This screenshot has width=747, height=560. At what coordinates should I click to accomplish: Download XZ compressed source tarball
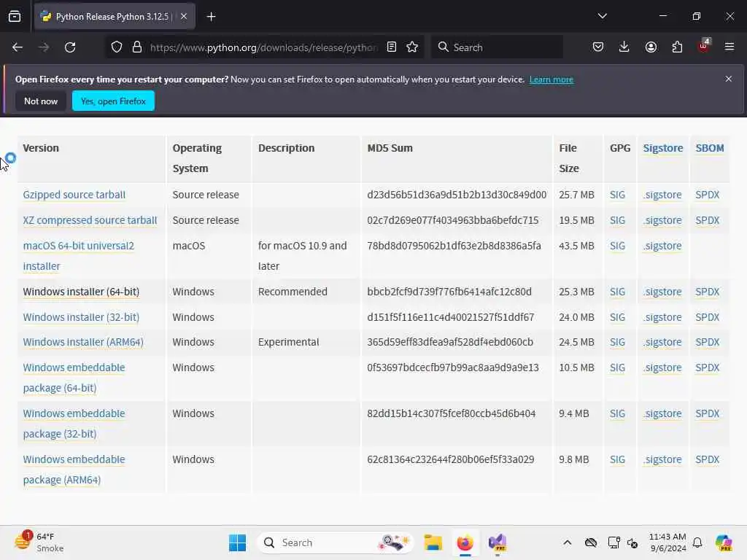click(x=90, y=220)
